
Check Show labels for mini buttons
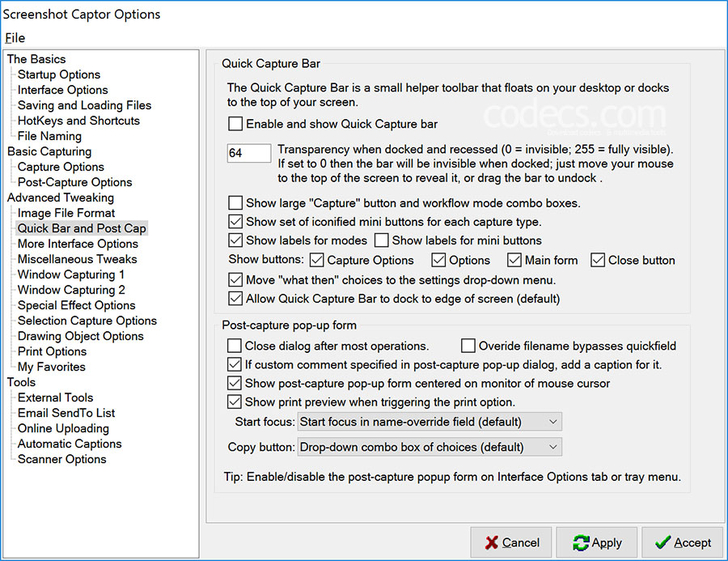tap(382, 240)
